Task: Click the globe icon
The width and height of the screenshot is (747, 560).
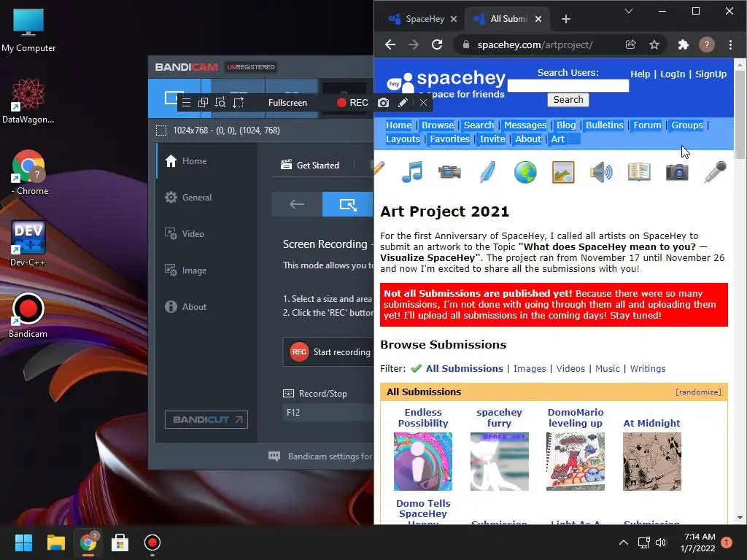Action: (525, 172)
